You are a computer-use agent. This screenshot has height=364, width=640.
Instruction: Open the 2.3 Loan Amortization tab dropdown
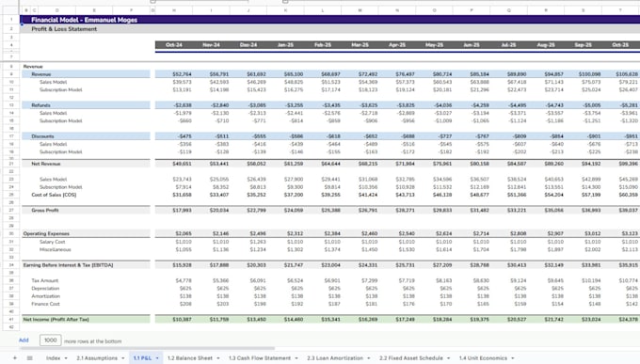369,358
